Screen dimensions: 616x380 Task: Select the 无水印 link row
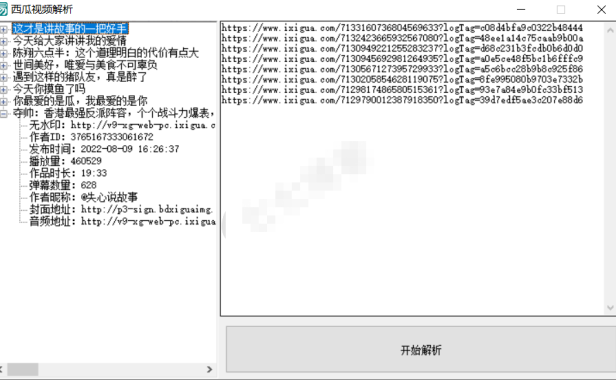(x=122, y=126)
